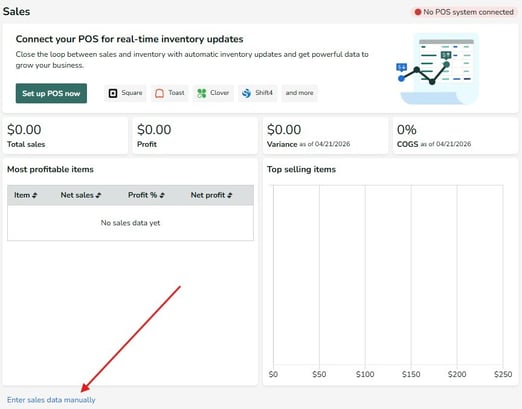
Task: Click the POS chart illustration
Action: (x=438, y=68)
